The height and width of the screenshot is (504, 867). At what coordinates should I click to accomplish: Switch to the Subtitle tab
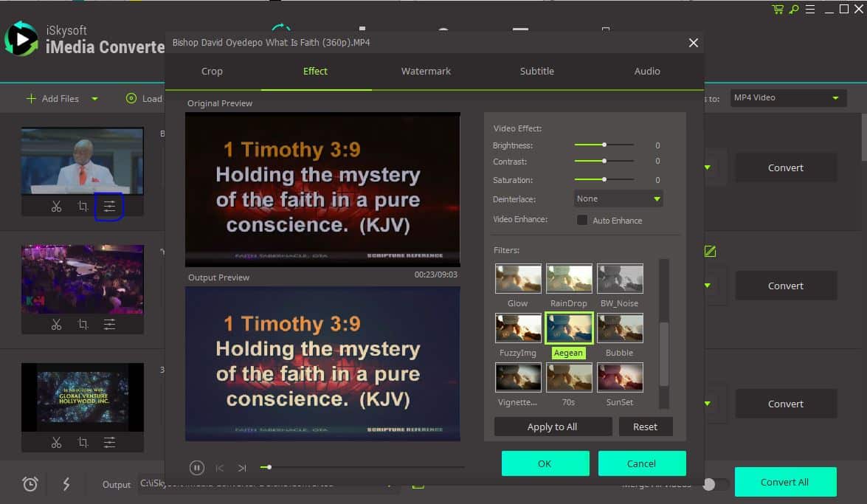coord(536,71)
